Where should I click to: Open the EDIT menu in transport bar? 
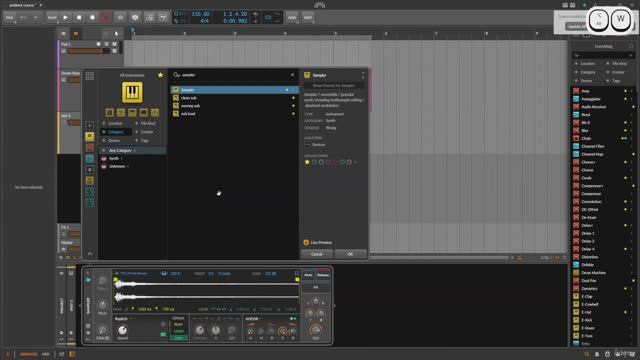(308, 18)
